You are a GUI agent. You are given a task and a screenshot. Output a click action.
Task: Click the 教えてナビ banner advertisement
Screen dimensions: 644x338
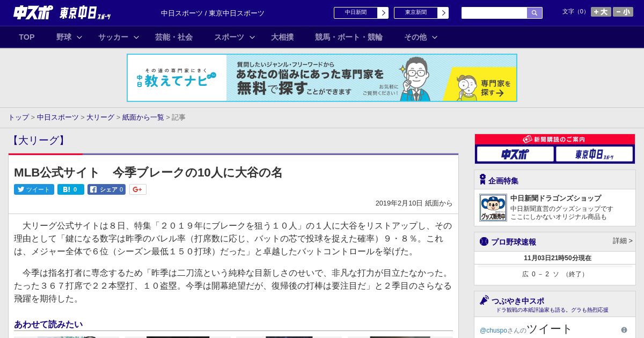[322, 78]
